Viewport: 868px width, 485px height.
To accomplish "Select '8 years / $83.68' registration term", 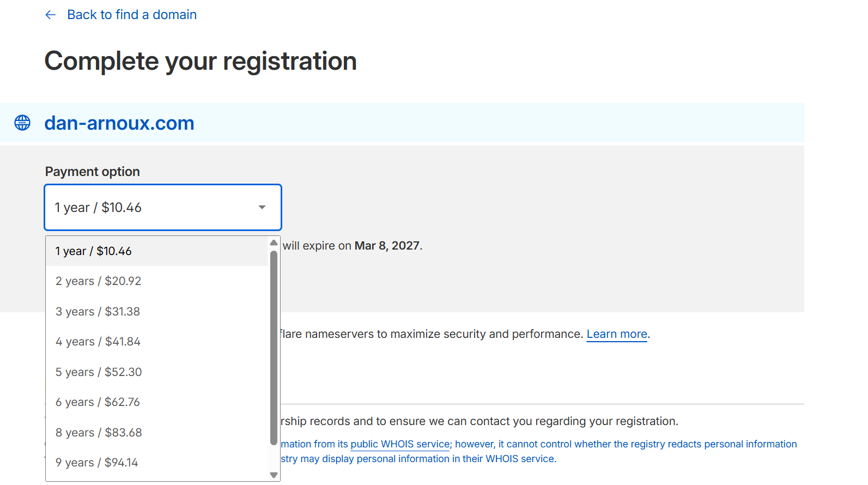I will pos(99,433).
